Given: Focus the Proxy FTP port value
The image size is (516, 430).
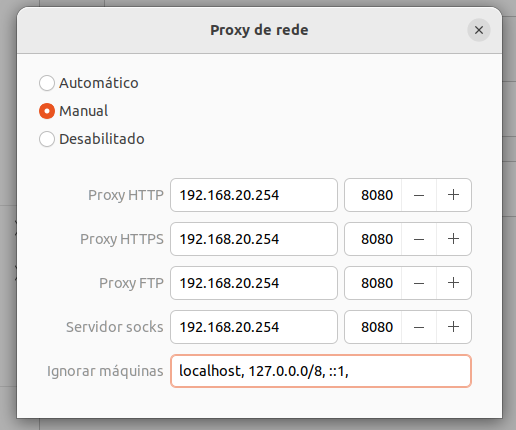Looking at the screenshot, I should [x=373, y=283].
